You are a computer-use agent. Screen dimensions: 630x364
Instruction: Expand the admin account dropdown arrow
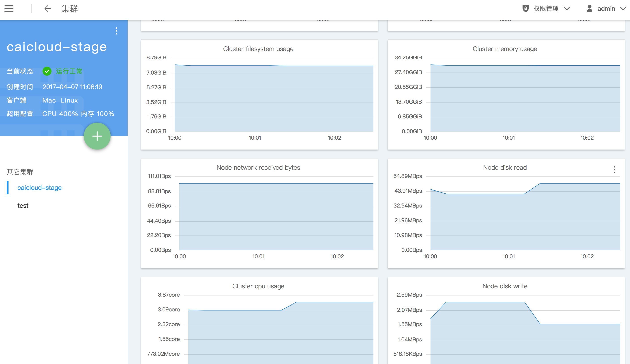point(623,9)
